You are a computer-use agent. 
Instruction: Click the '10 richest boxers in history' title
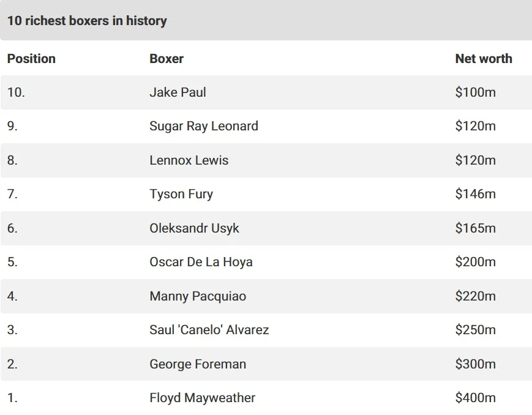point(87,21)
